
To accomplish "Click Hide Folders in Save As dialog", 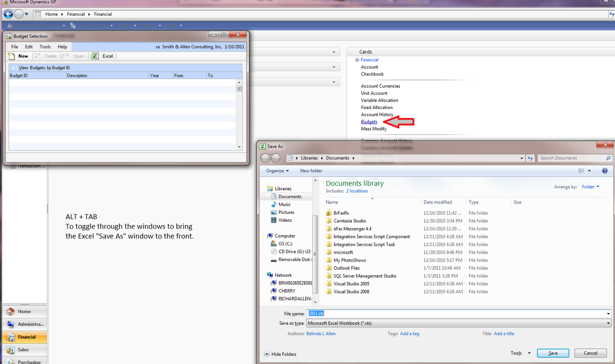I will click(280, 354).
